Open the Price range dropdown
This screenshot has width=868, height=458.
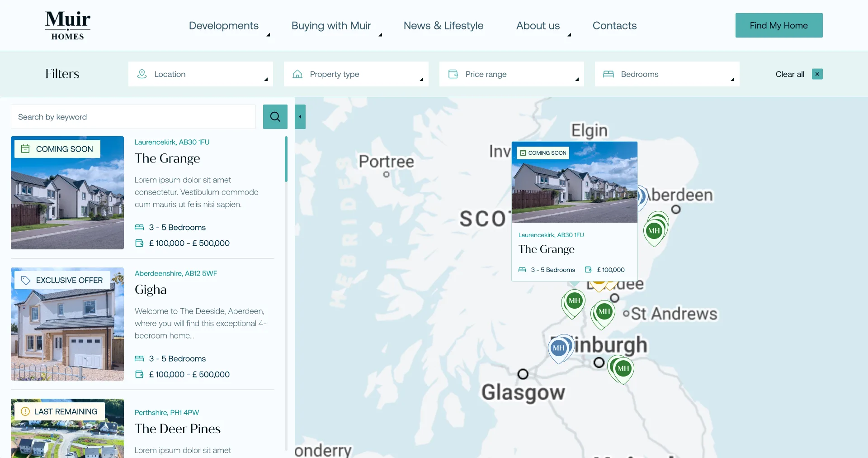(512, 74)
